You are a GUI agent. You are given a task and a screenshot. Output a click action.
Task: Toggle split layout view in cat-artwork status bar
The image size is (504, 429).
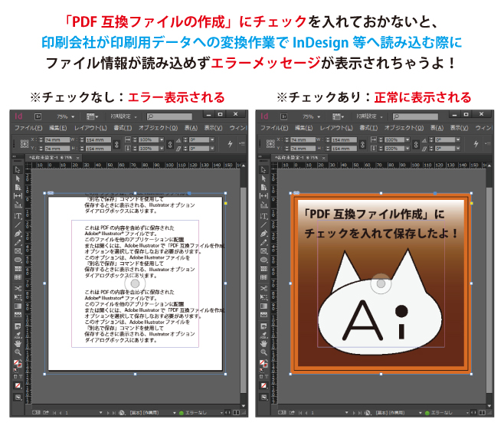(482, 413)
